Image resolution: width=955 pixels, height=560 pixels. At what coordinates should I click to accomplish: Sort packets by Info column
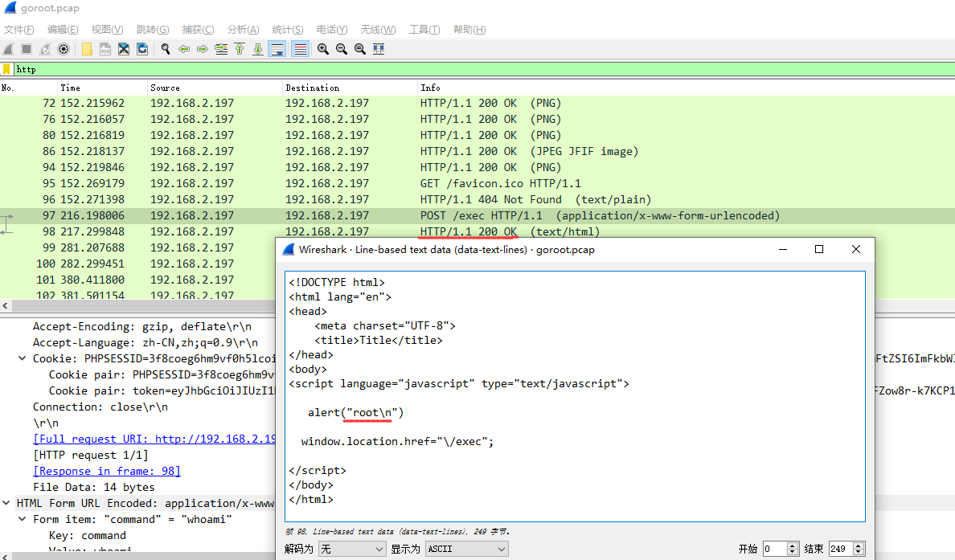pyautogui.click(x=686, y=88)
